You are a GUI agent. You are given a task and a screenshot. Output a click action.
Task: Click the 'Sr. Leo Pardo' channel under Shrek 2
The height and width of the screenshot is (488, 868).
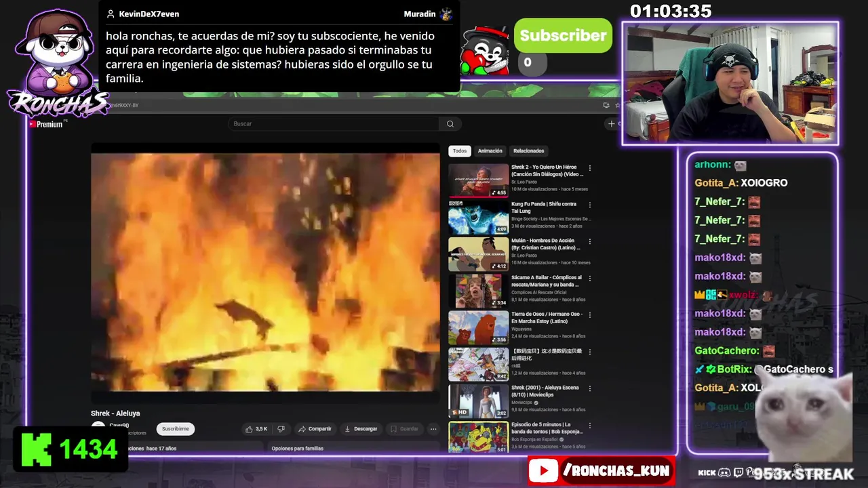[x=524, y=182]
